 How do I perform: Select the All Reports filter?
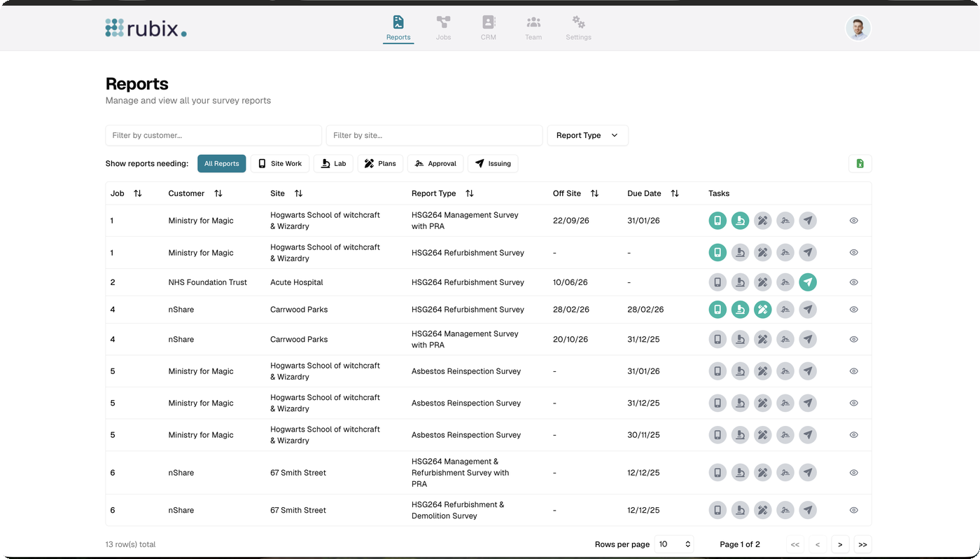click(222, 163)
